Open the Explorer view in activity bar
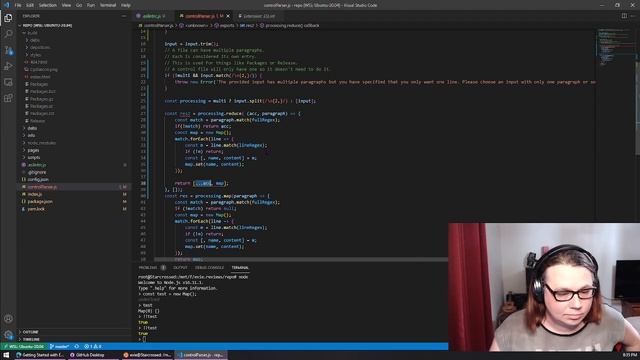Image resolution: width=640 pixels, height=360 pixels. [8, 18]
